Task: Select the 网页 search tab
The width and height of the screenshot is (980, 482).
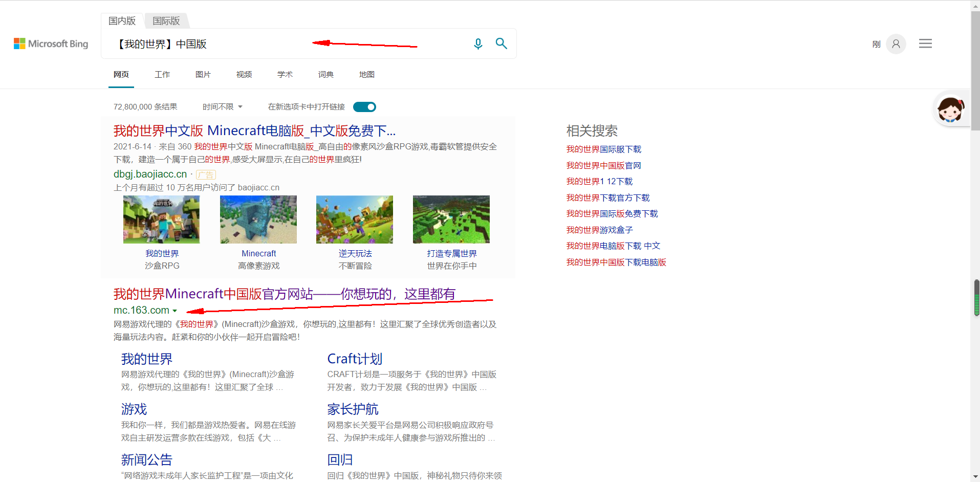Action: click(x=121, y=75)
